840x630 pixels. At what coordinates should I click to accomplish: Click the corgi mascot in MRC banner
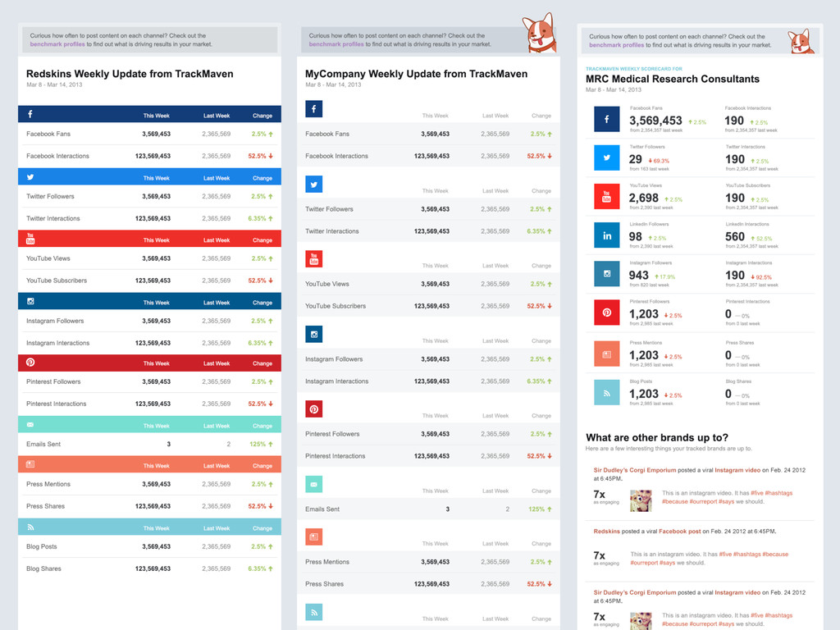(x=801, y=41)
